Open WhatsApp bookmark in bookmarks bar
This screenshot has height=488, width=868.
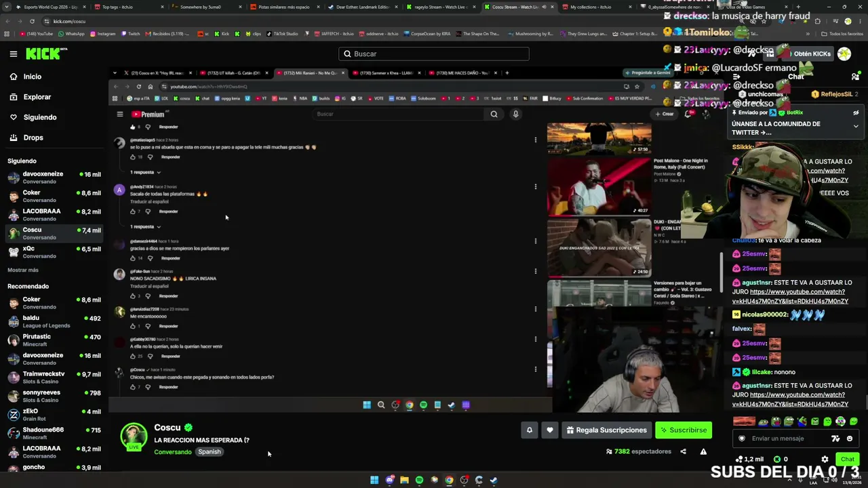coord(71,34)
